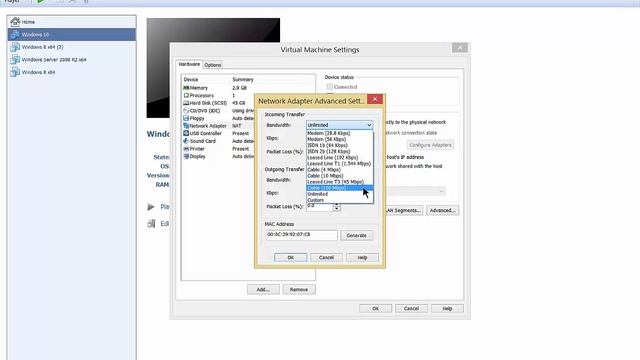Click the Hard Disk (SCSI) device icon

(x=186, y=103)
